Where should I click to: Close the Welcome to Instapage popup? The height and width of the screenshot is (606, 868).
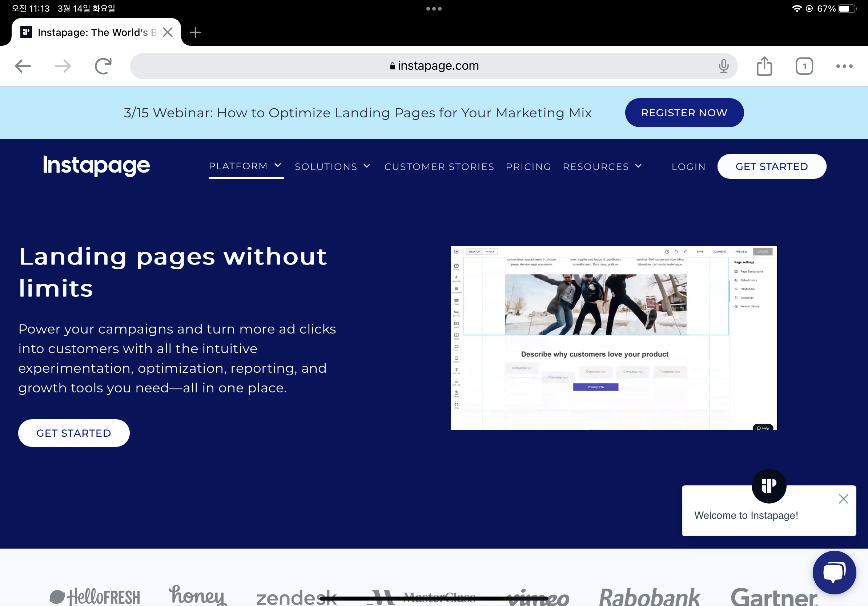(843, 499)
